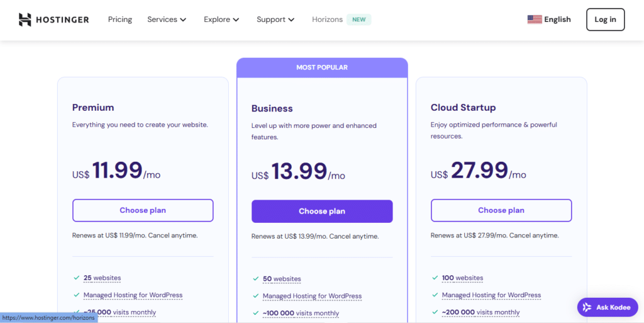Viewport: 644px width, 323px height.
Task: Click the Premium plan title
Action: (x=93, y=108)
